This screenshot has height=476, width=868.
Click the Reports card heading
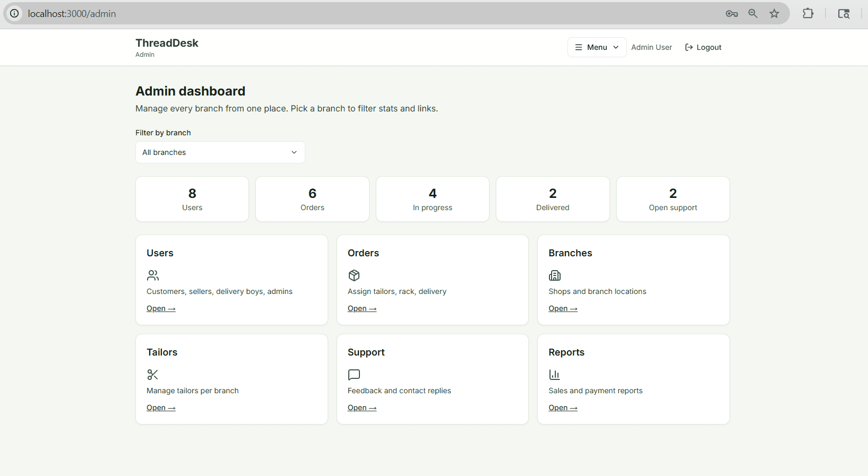(566, 352)
